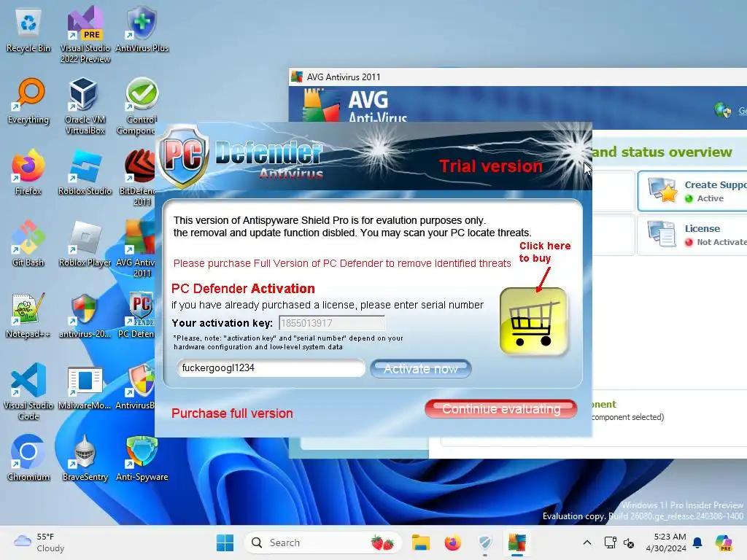Click the AVG Antivirus 2011 title bar
The height and width of the screenshot is (560, 747).
click(x=518, y=77)
